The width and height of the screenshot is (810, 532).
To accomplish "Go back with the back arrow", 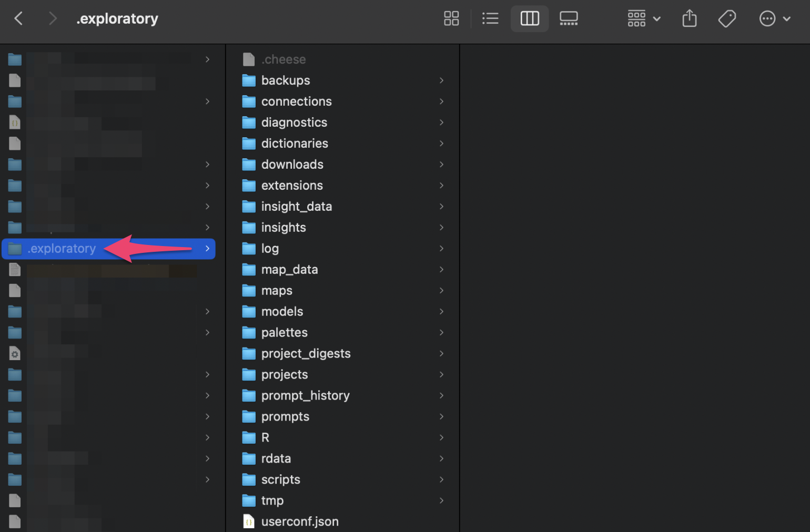I will pyautogui.click(x=18, y=19).
